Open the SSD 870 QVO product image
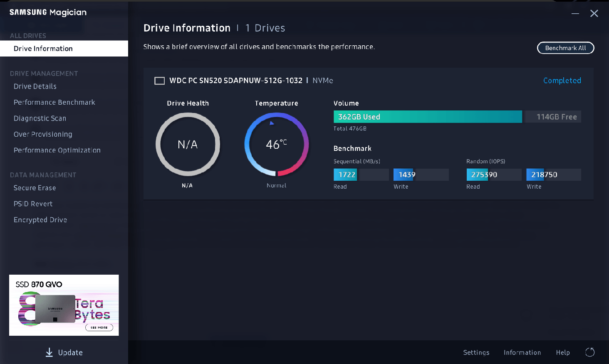 (x=55, y=309)
